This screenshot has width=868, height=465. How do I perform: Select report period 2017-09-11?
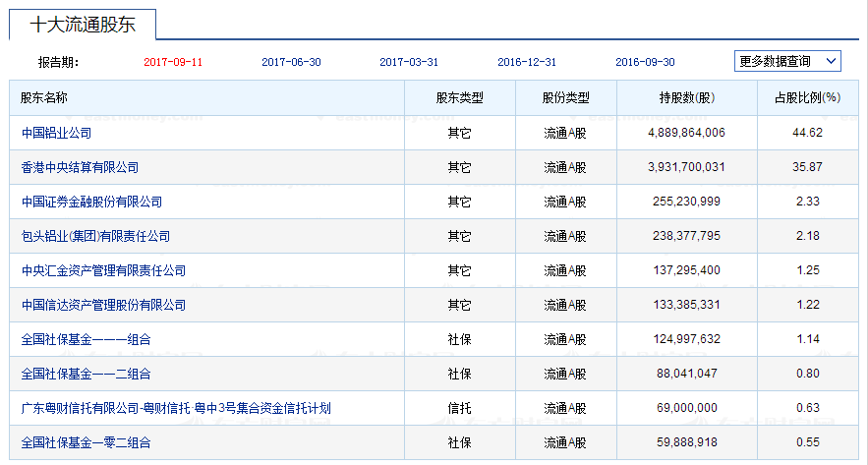173,62
